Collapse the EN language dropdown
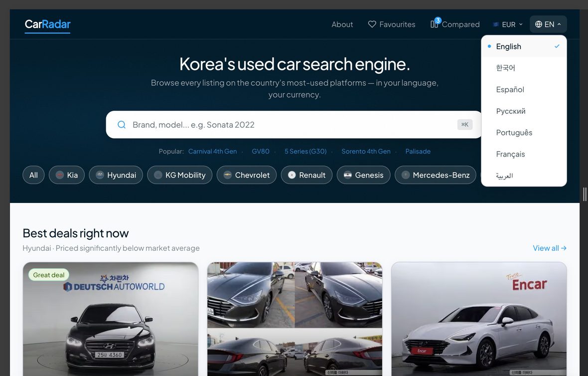This screenshot has width=588, height=376. click(548, 24)
